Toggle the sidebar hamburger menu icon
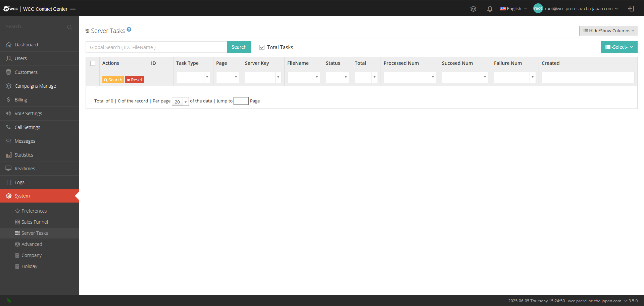Screen dimensions: 644x306 tap(73, 9)
